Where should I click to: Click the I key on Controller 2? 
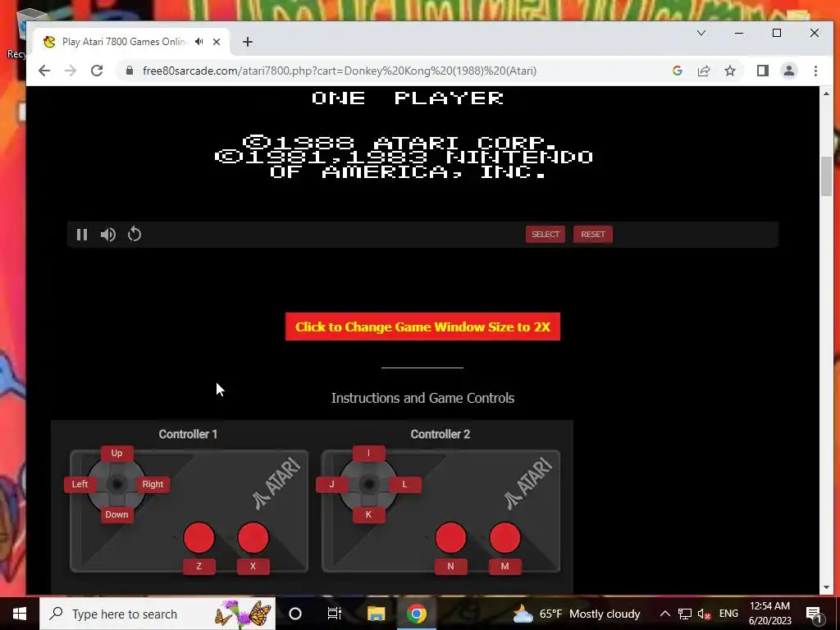[x=368, y=453]
